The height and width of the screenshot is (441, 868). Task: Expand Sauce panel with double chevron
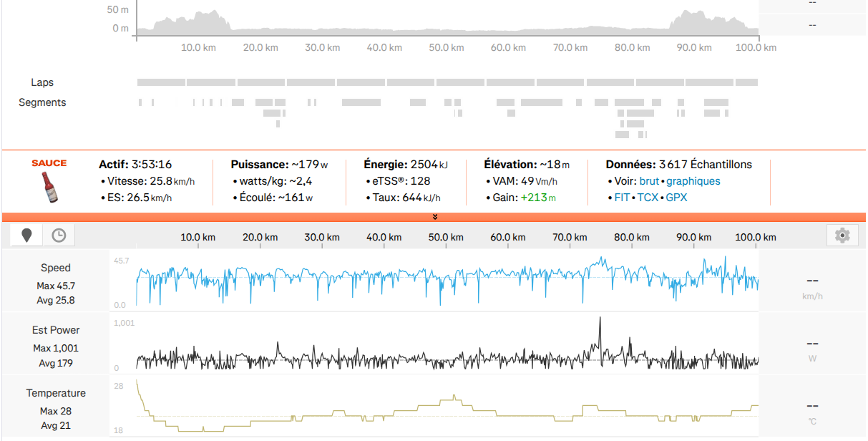pyautogui.click(x=434, y=216)
